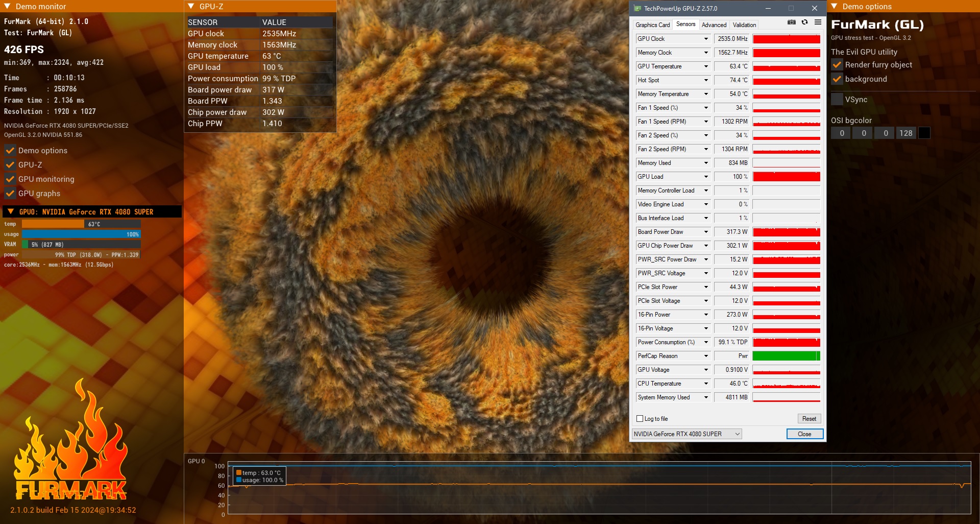Open the GPU selection dropdown in GPU-Z
The width and height of the screenshot is (980, 524).
pos(687,434)
